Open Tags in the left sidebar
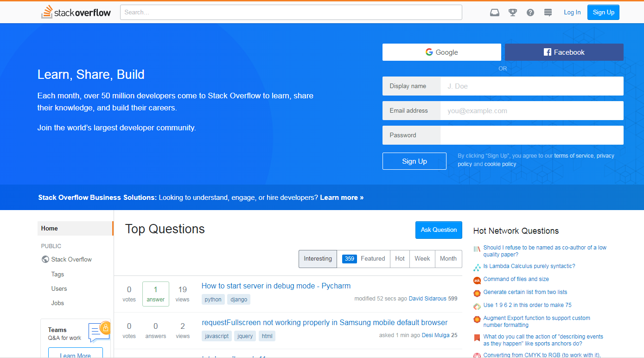 (57, 274)
